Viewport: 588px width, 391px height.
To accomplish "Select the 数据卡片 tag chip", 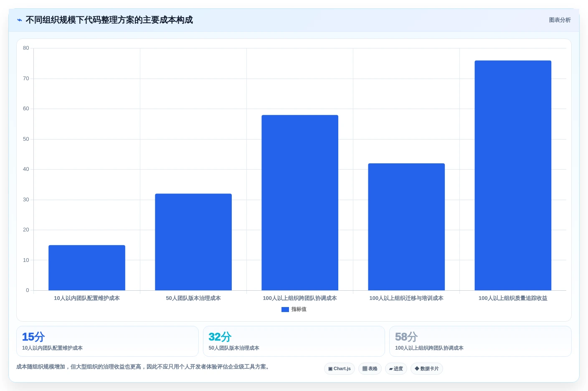I will tap(427, 369).
